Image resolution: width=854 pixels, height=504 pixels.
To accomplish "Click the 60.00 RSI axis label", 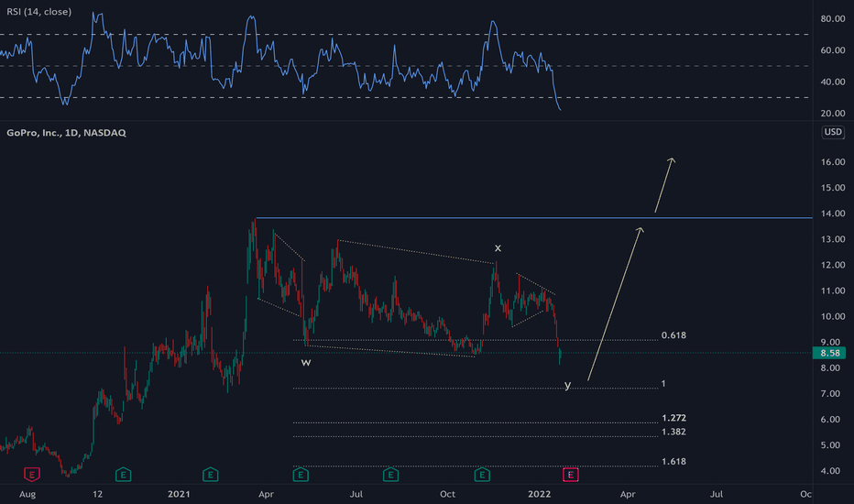I will [833, 50].
